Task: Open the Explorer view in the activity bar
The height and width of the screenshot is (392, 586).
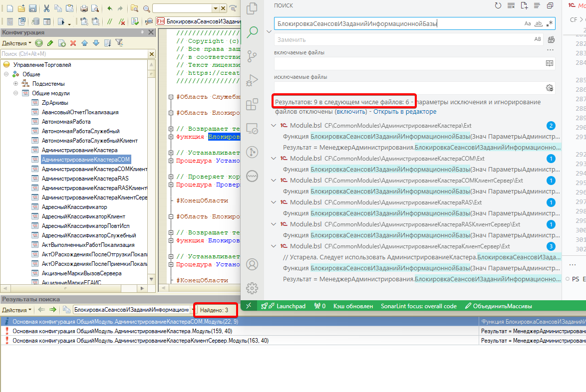Action: click(x=252, y=8)
